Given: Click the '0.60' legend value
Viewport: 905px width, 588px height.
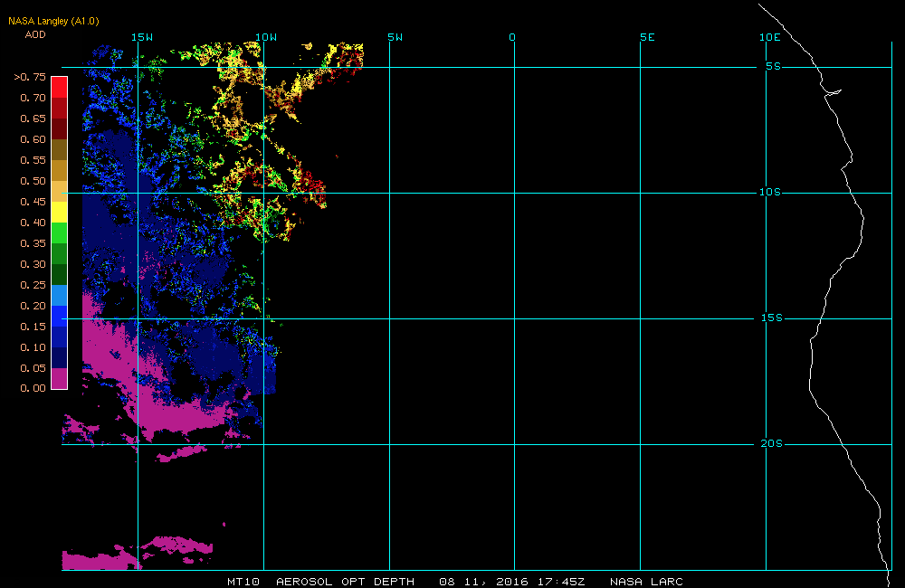Looking at the screenshot, I should click(33, 139).
